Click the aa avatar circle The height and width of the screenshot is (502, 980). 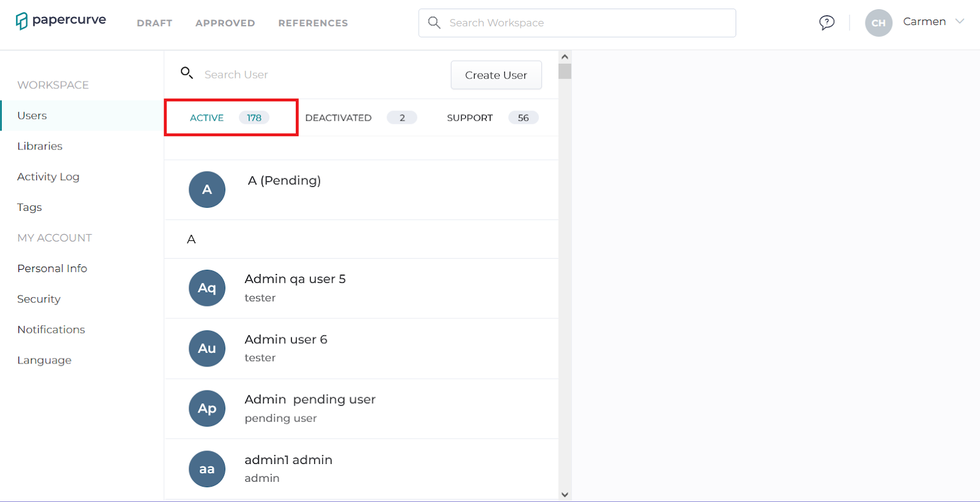207,469
